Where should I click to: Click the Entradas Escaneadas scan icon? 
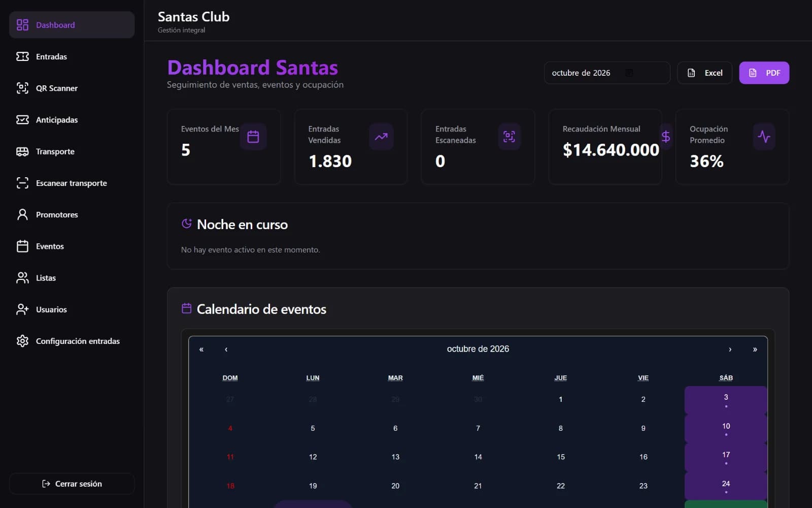pyautogui.click(x=509, y=137)
